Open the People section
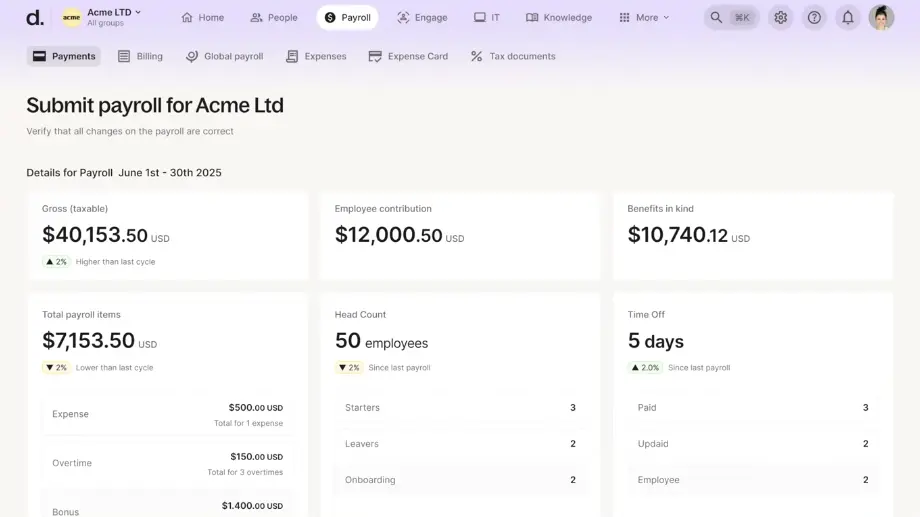This screenshot has height=517, width=920. (x=273, y=17)
